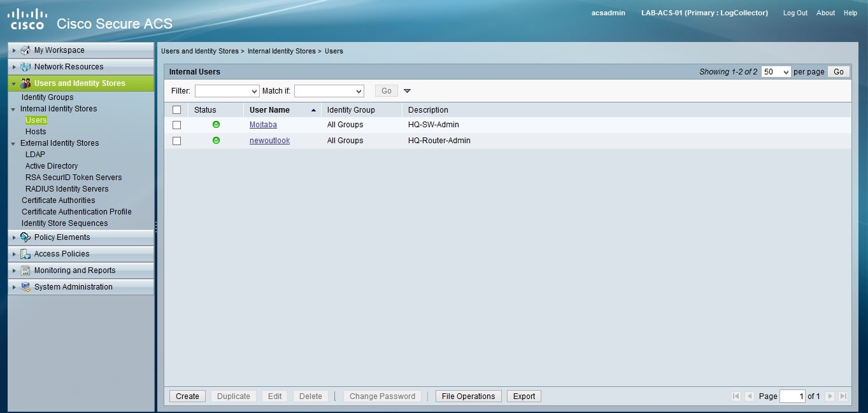
Task: Open the per page count dropdown
Action: (x=776, y=72)
